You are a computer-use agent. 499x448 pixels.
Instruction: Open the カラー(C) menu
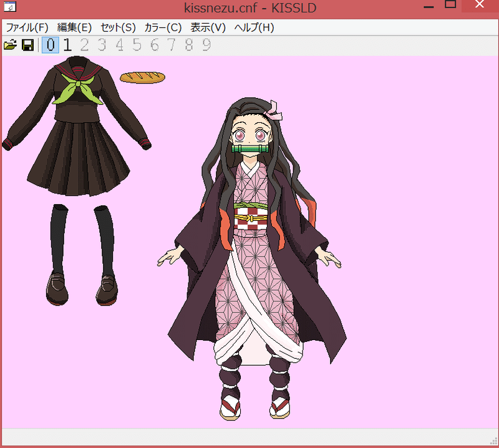tap(163, 27)
